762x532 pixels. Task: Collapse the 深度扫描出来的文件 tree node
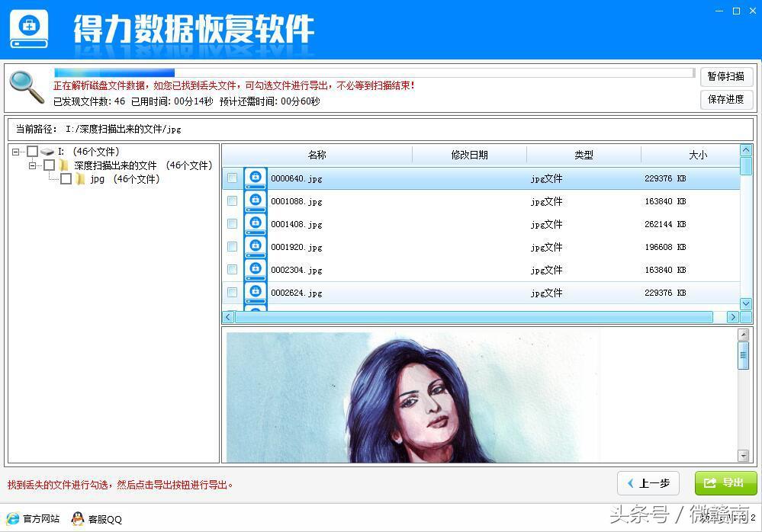(32, 165)
